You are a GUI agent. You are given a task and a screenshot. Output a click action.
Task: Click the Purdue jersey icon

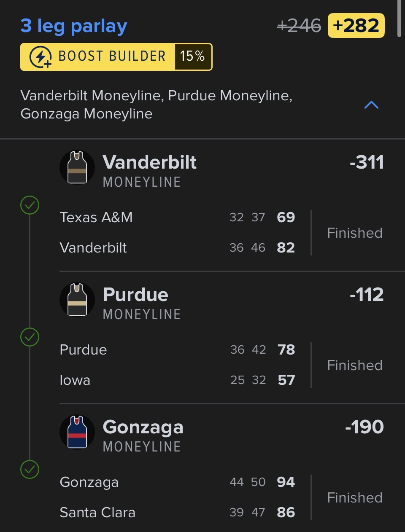click(77, 300)
